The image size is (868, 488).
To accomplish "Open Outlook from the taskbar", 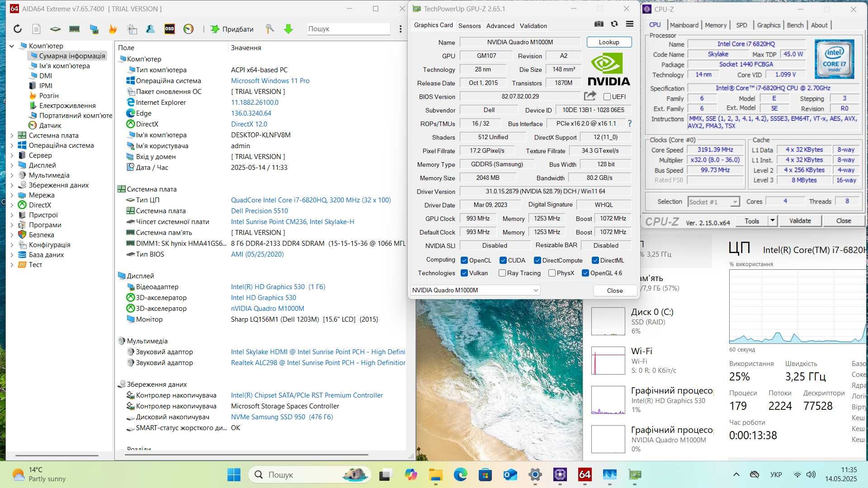I will click(x=510, y=474).
